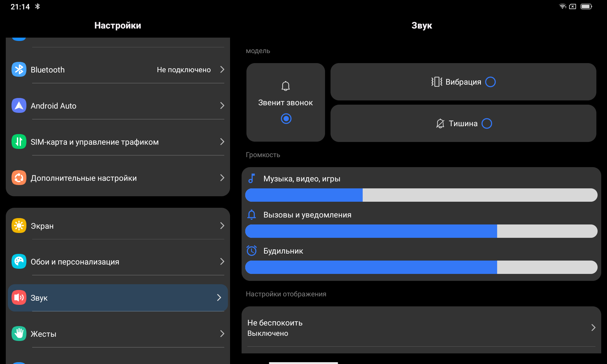Tap the Android Auto icon
Screen dimensions: 607x364
tap(19, 106)
